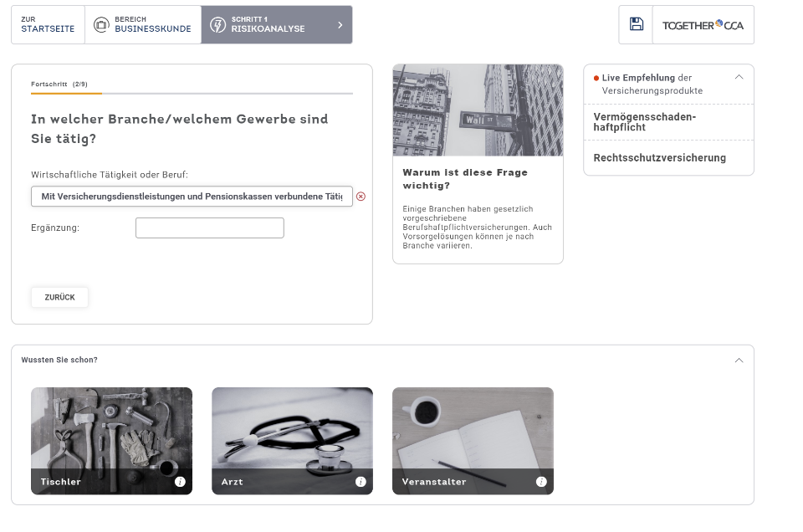Go to Zur Startseite
Screen dimensions: 803x532
coord(48,25)
